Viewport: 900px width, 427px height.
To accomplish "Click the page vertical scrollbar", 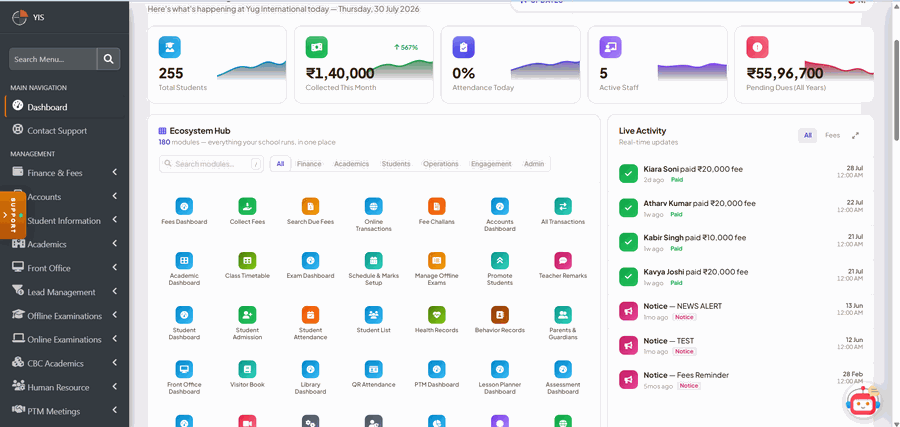I will coord(896,90).
